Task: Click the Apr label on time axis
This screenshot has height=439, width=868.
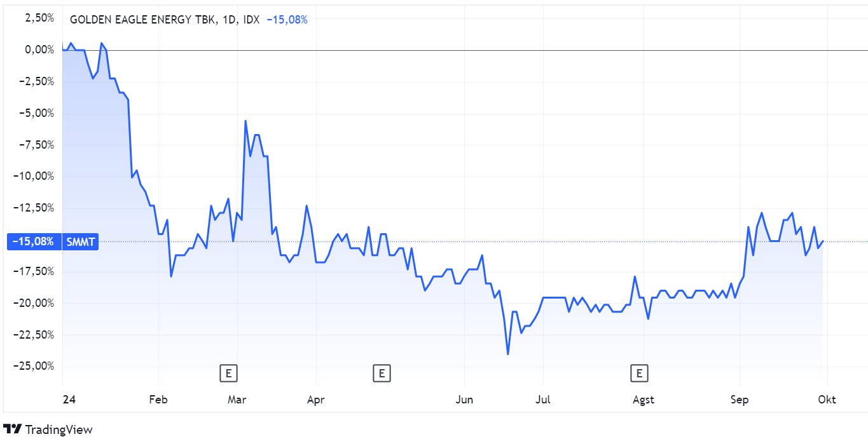Action: (x=315, y=400)
